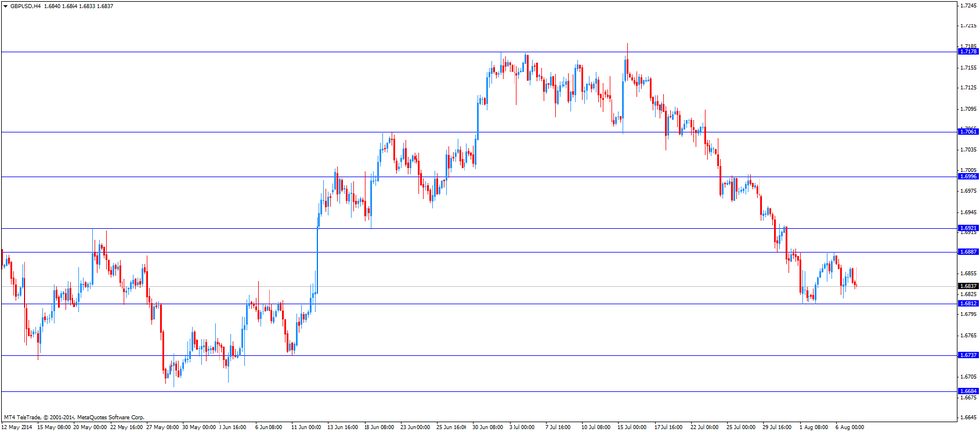
Task: Click the 15 Jul 00:00 time label
Action: tap(632, 427)
